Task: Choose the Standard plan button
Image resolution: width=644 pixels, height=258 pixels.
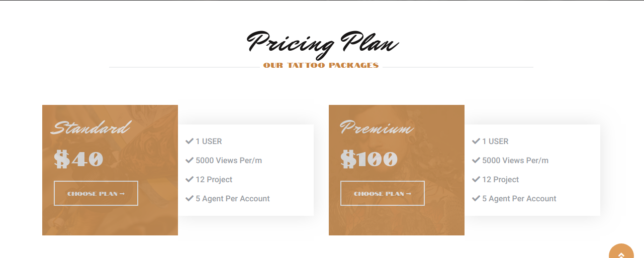Action: 96,193
